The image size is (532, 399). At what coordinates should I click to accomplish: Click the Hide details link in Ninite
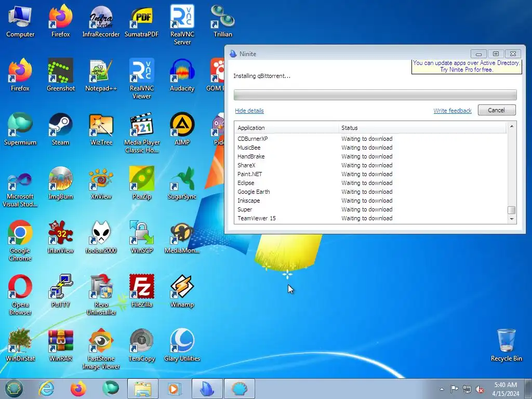coord(249,111)
